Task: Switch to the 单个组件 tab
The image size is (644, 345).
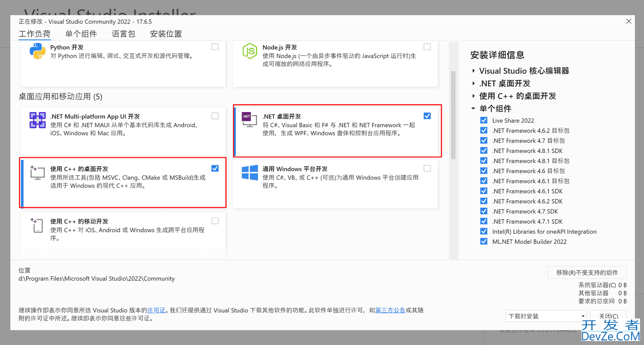Action: point(81,34)
